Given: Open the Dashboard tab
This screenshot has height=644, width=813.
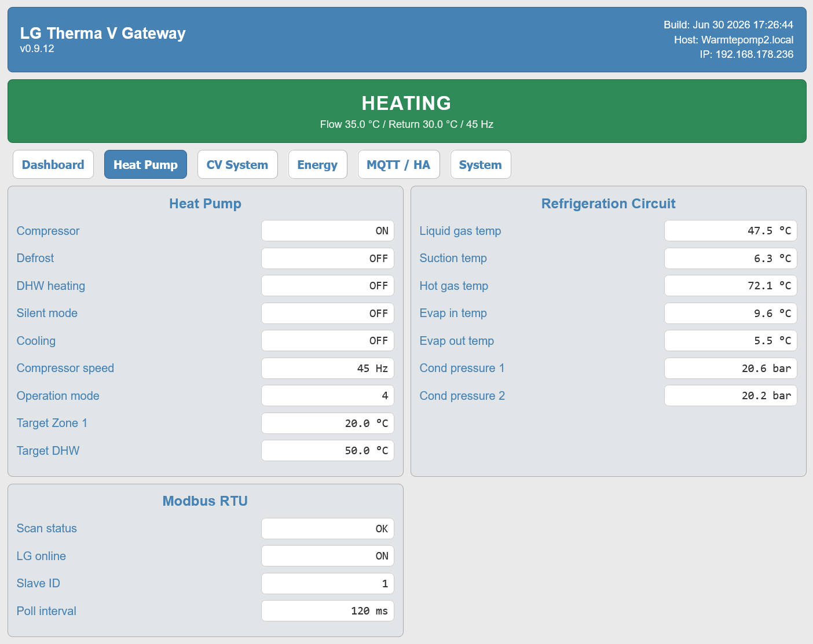Looking at the screenshot, I should click(53, 164).
